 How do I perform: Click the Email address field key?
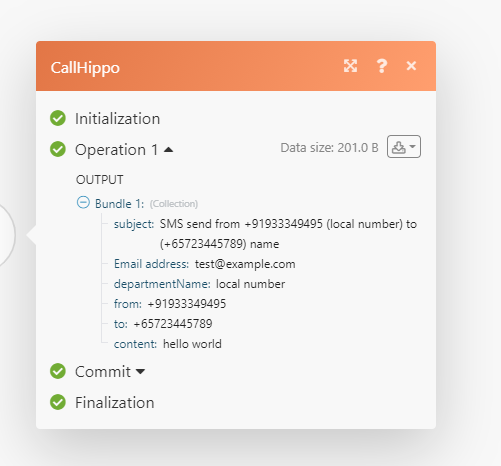[151, 264]
